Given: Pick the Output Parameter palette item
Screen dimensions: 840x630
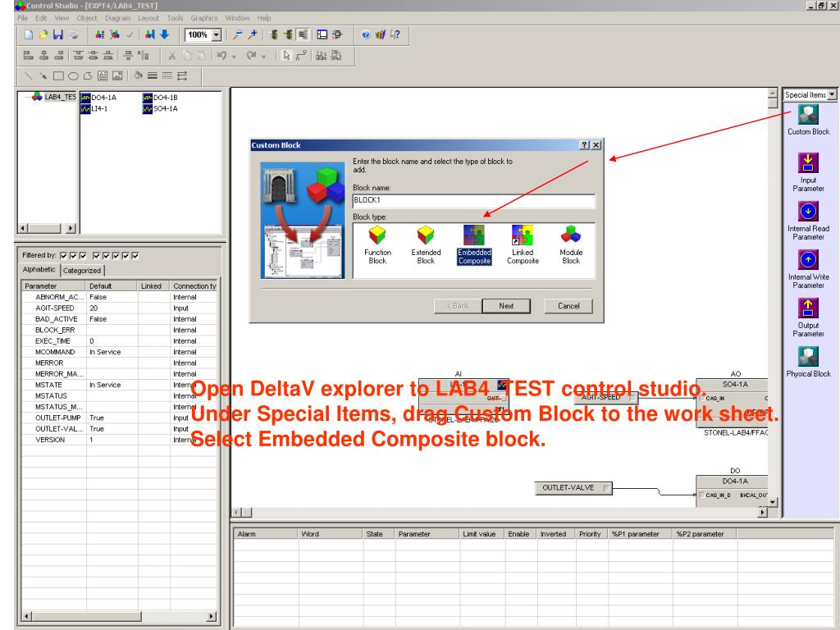Looking at the screenshot, I should [x=808, y=317].
